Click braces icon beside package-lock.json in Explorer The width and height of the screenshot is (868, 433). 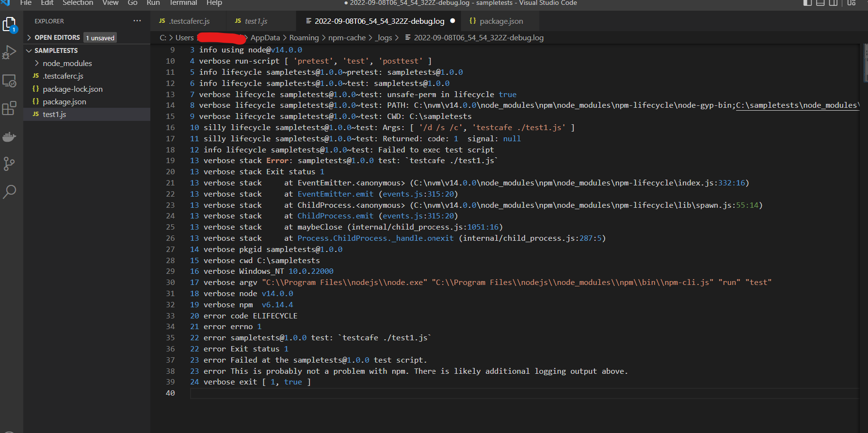click(36, 89)
